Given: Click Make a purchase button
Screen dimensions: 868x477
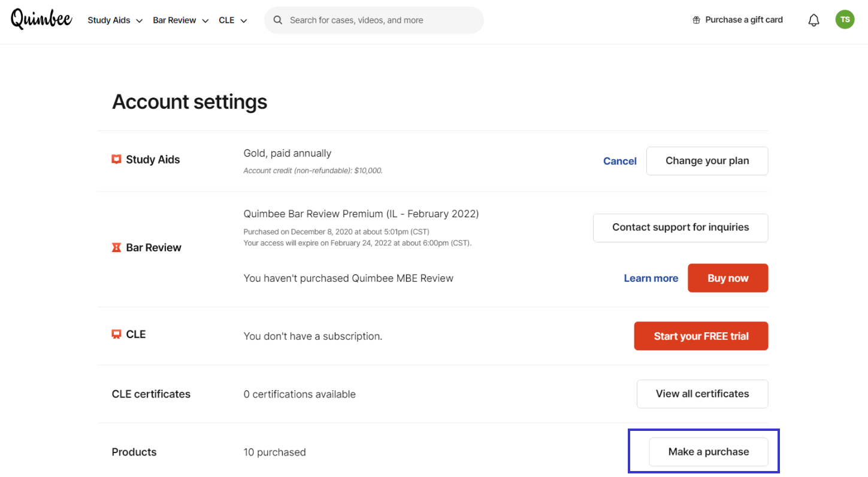Looking at the screenshot, I should pos(709,452).
